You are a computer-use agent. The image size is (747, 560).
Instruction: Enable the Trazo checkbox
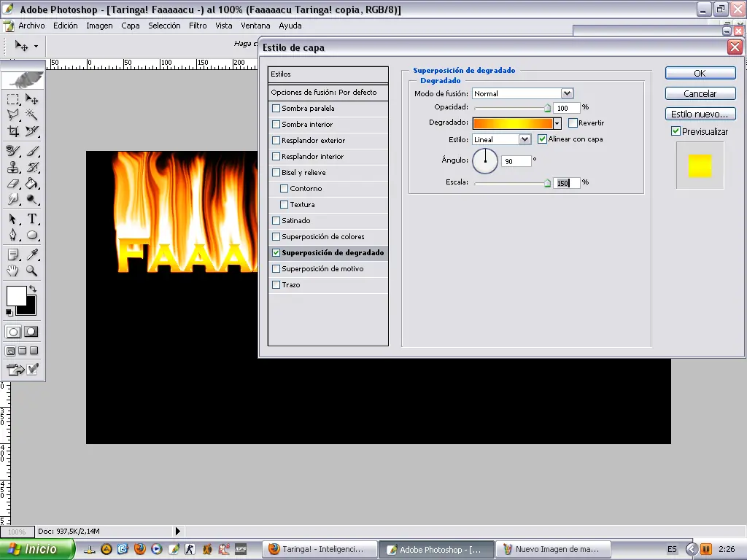(x=276, y=285)
